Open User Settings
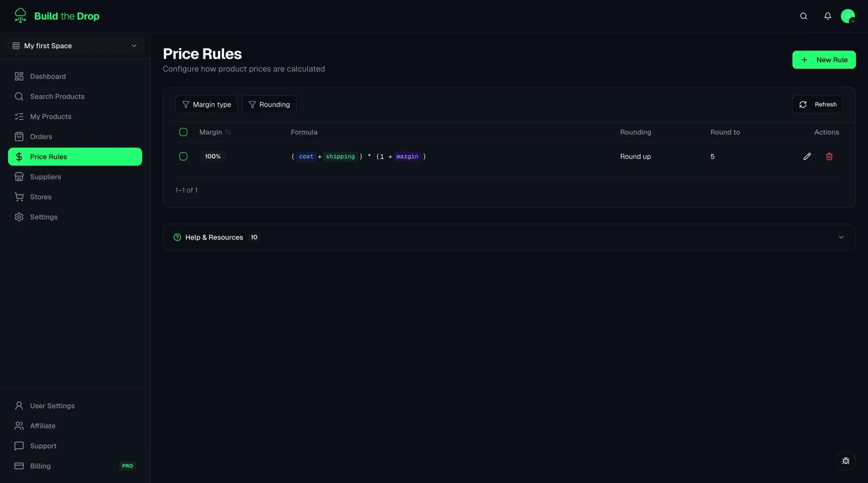This screenshot has height=483, width=868. click(x=75, y=405)
